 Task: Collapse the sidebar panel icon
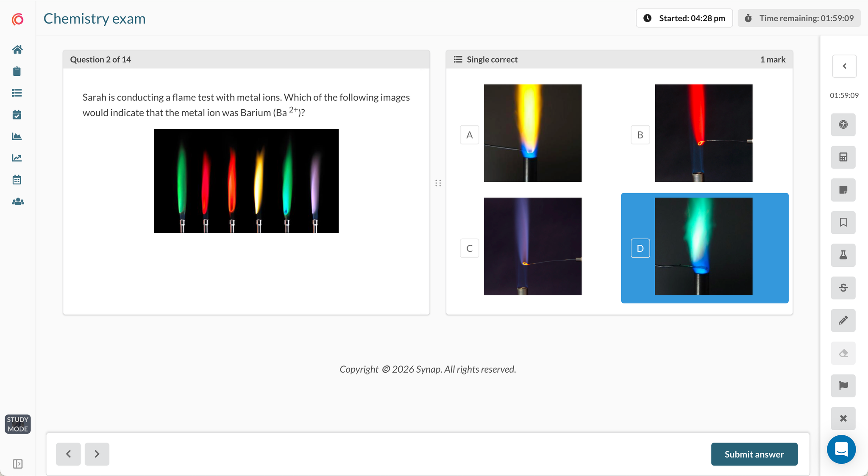(x=18, y=464)
